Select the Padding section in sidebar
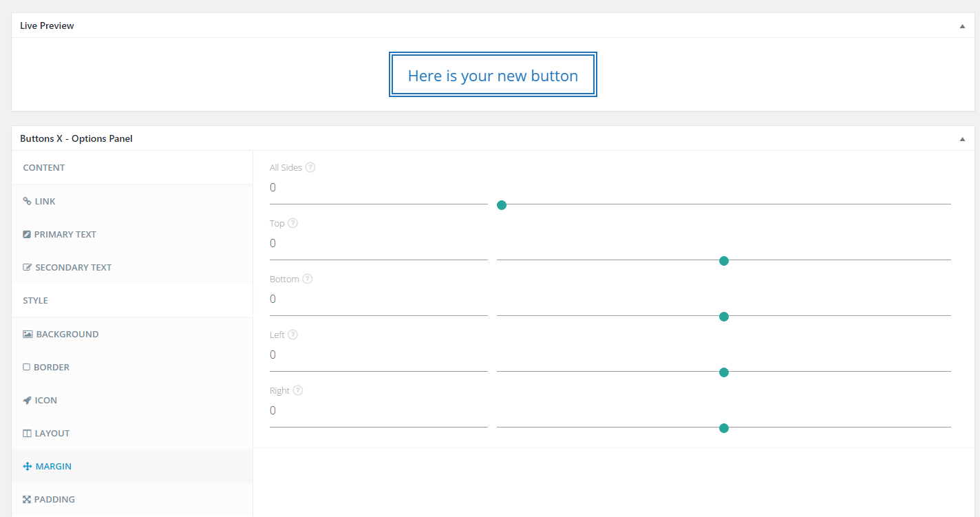The image size is (980, 517). (x=55, y=499)
